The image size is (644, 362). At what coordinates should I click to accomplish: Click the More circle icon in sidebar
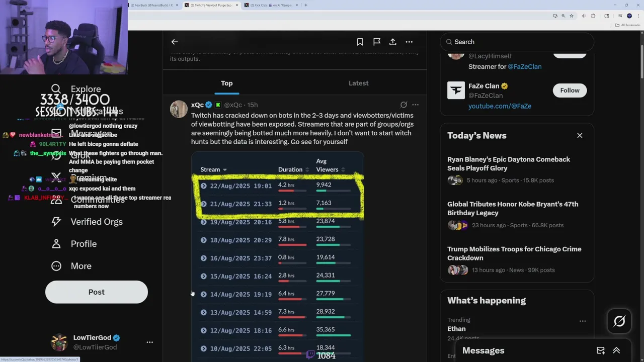[x=56, y=266]
